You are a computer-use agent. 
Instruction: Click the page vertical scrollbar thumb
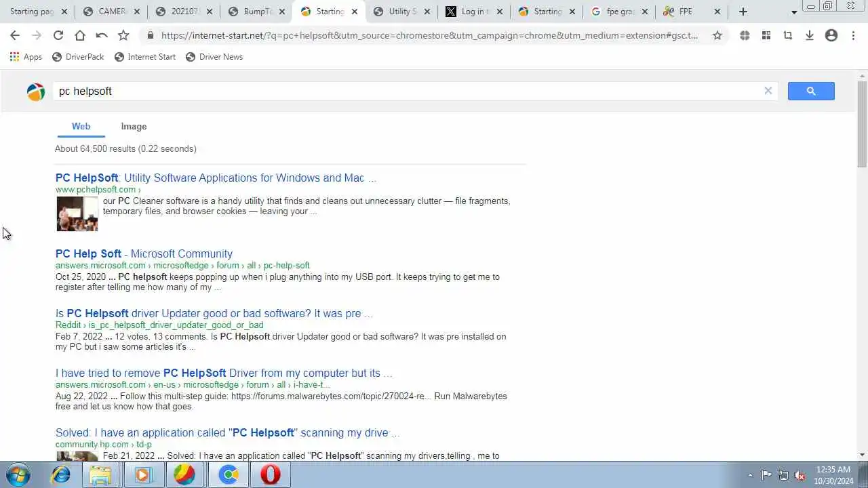tap(862, 125)
